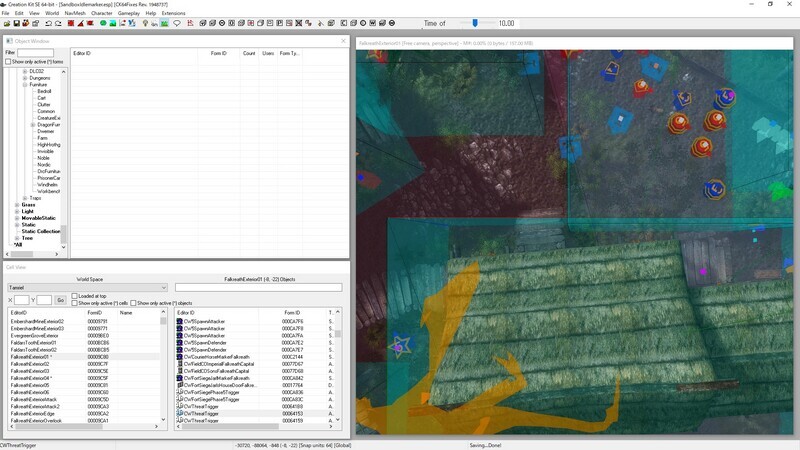Click the last round icon in toolbar

pyautogui.click(x=392, y=23)
